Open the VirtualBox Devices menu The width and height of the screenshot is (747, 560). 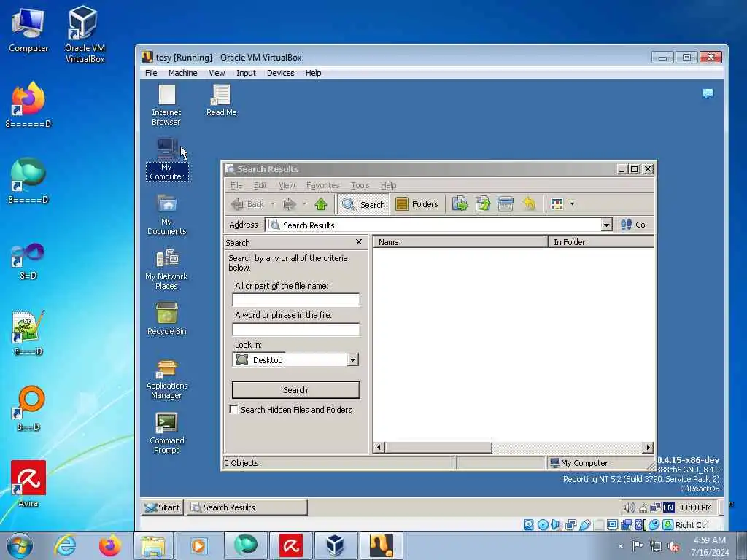[281, 73]
